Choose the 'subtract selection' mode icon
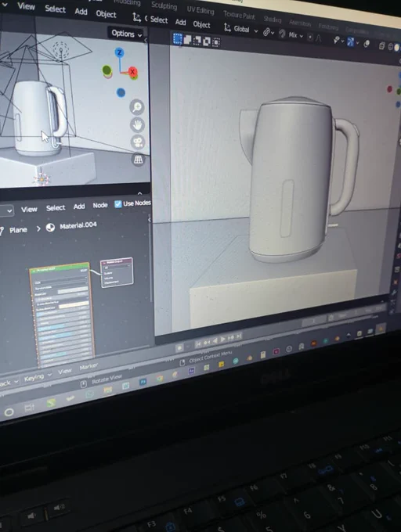 click(x=197, y=41)
